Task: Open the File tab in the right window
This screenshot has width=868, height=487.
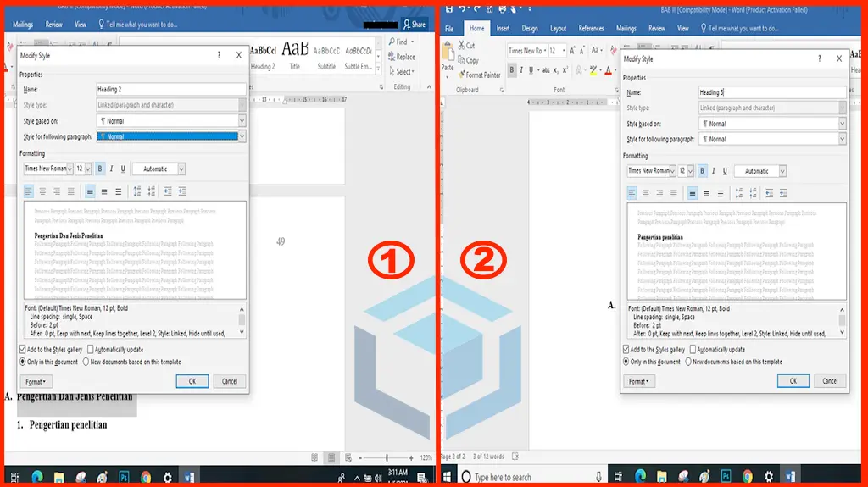Action: 449,28
